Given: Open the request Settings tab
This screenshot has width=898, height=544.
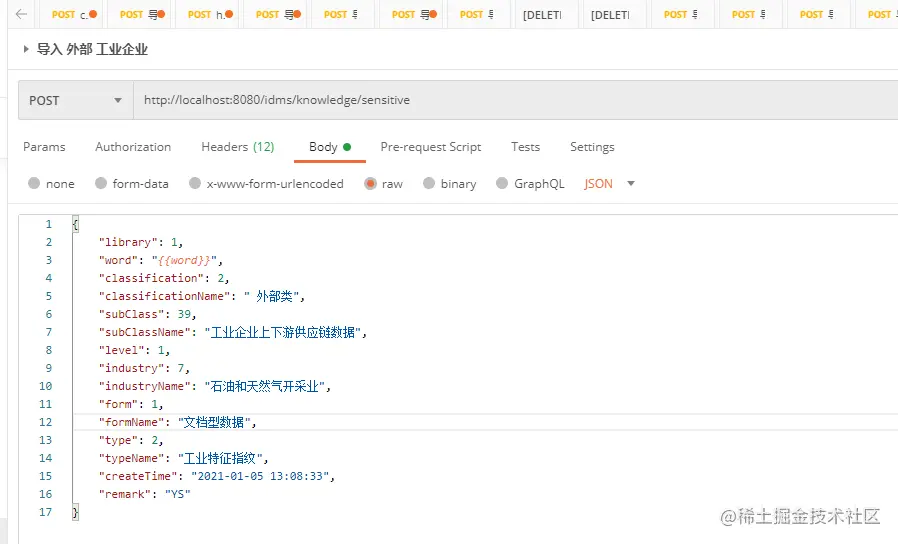Looking at the screenshot, I should coord(592,147).
